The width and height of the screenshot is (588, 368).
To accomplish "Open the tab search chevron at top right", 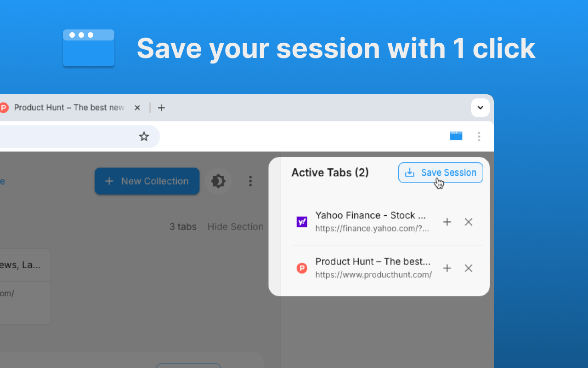I will point(480,107).
